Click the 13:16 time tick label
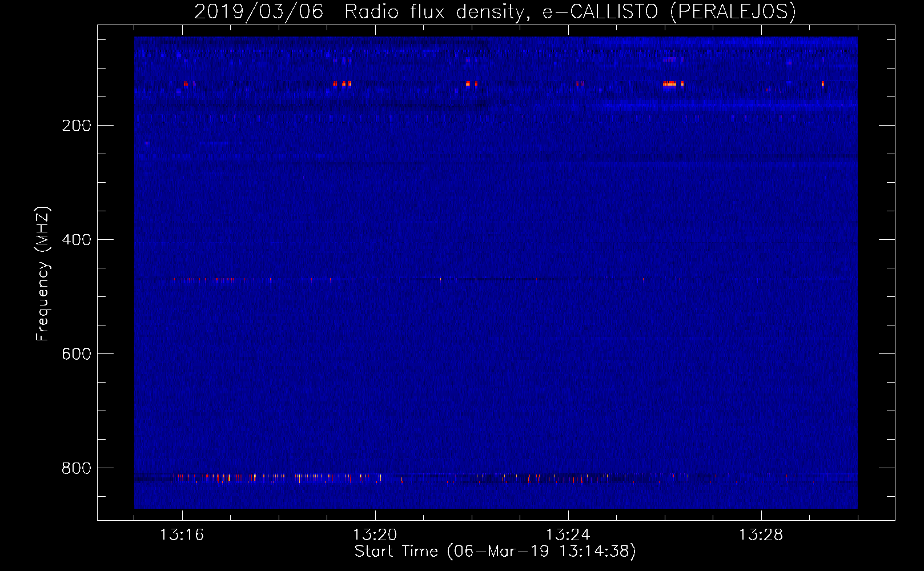924x571 pixels. [x=182, y=535]
